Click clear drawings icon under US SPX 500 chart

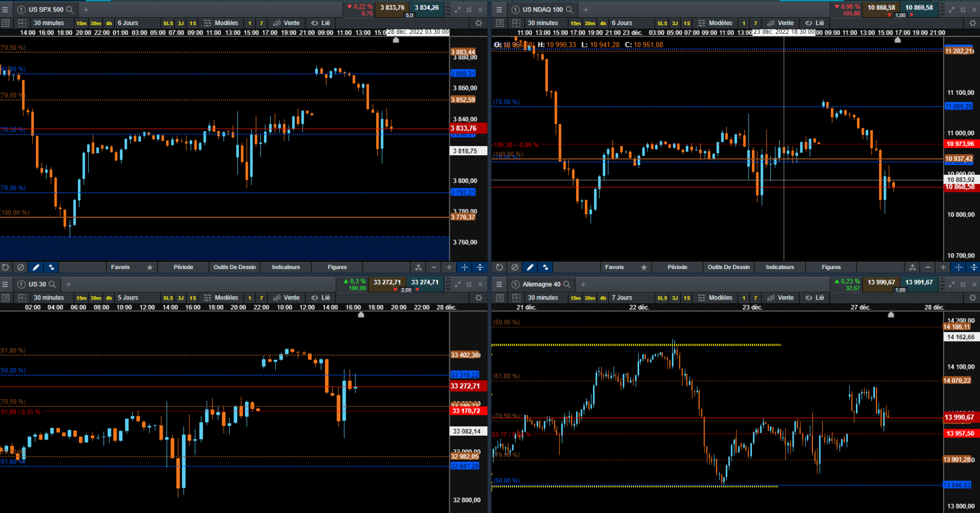tap(21, 267)
